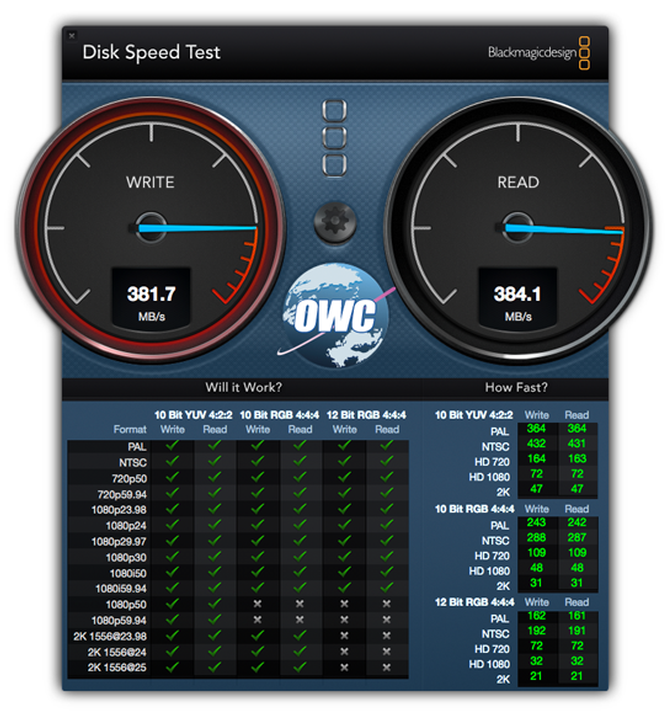
Task: Click the 12 Bit RGB 4:4:4 How Fast heading
Action: pyautogui.click(x=474, y=602)
